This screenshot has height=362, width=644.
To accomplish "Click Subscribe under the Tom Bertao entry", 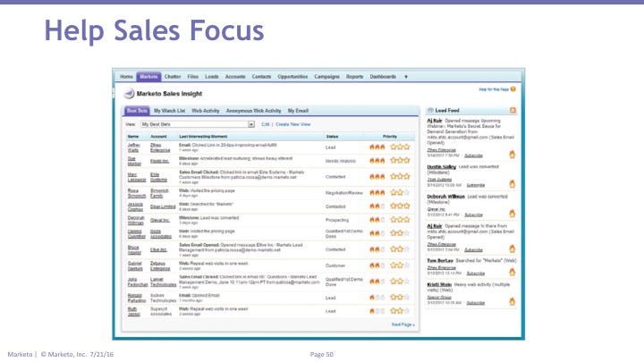I will point(476,274).
